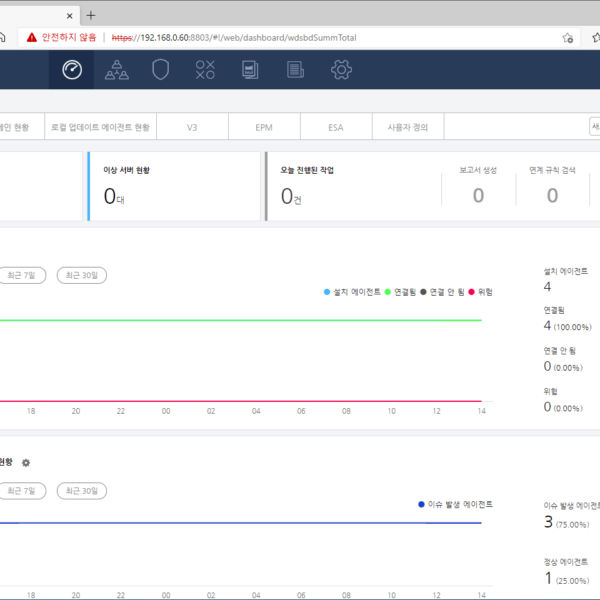
Task: Click the not-secure warning triangle icon
Action: click(x=32, y=38)
